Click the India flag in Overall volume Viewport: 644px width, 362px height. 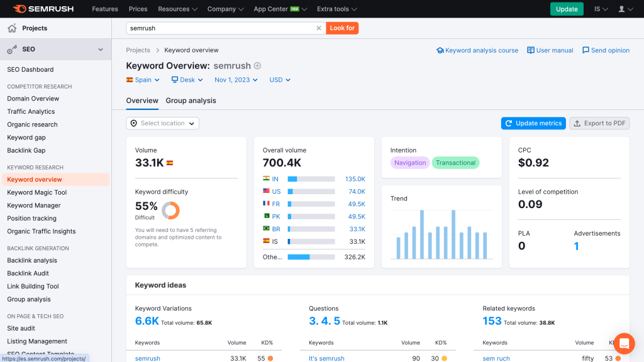(266, 178)
